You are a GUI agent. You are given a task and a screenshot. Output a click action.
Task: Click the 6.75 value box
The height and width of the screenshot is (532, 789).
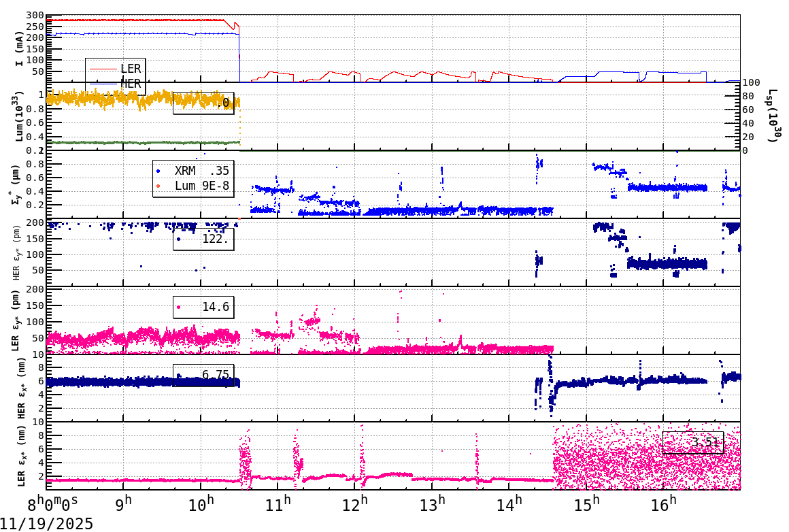coord(203,375)
